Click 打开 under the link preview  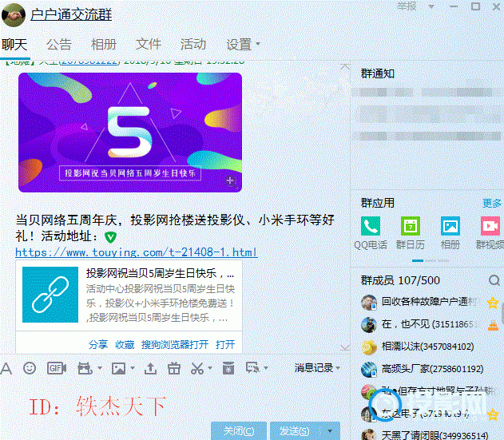(x=225, y=345)
